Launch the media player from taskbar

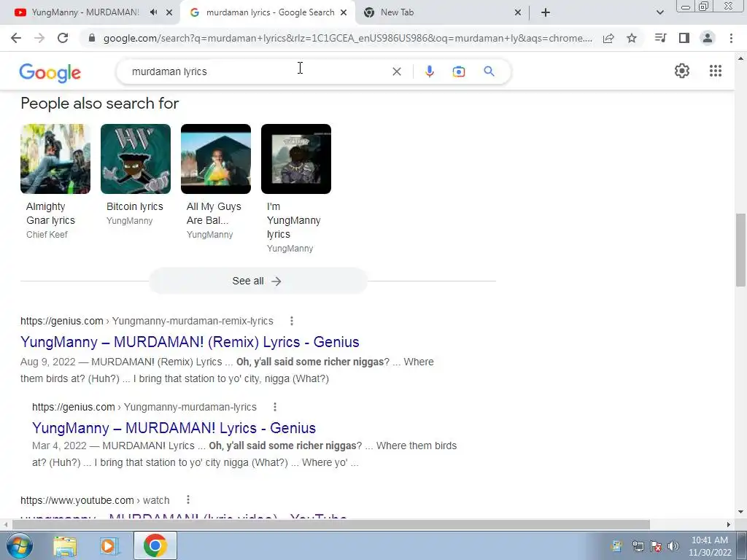click(x=109, y=545)
